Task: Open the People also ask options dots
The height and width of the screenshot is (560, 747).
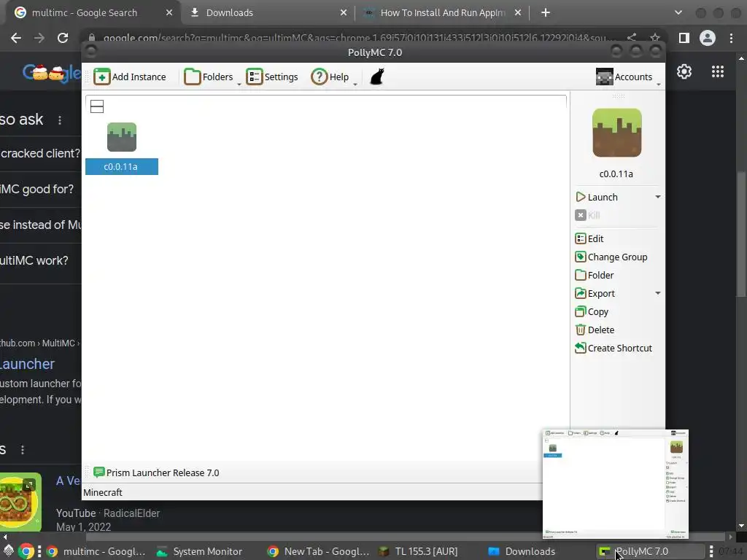Action: [60, 120]
